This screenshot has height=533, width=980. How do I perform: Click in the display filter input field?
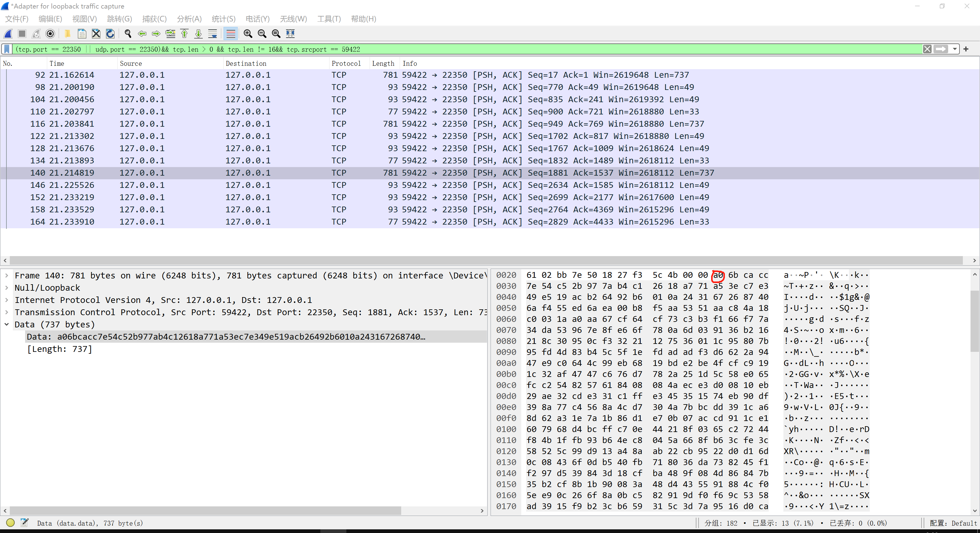[x=467, y=49]
